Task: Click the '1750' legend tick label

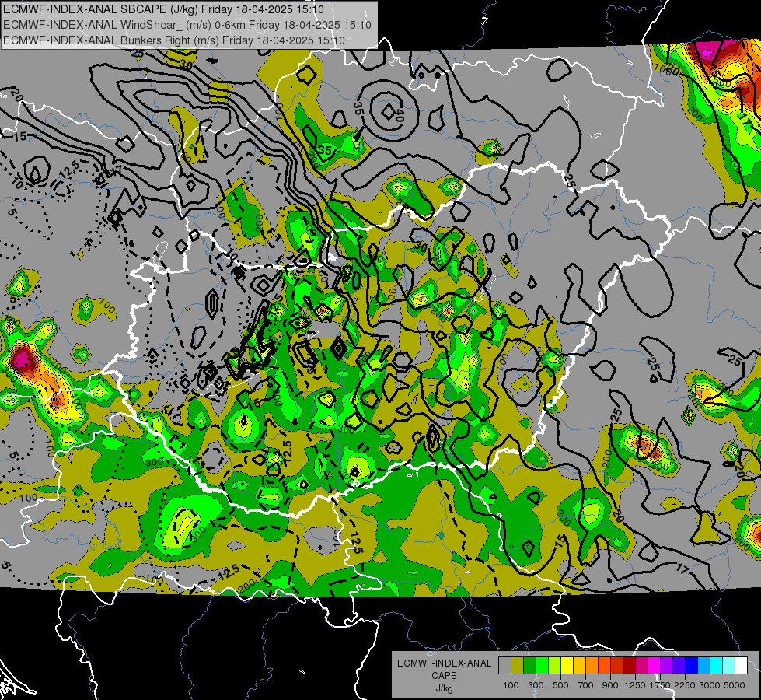Action: (x=660, y=685)
